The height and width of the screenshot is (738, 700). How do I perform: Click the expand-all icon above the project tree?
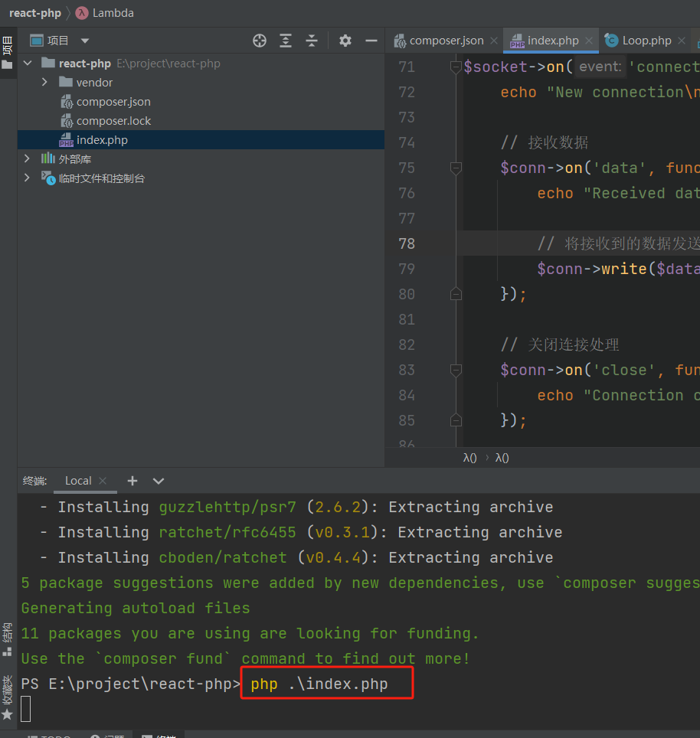(286, 40)
